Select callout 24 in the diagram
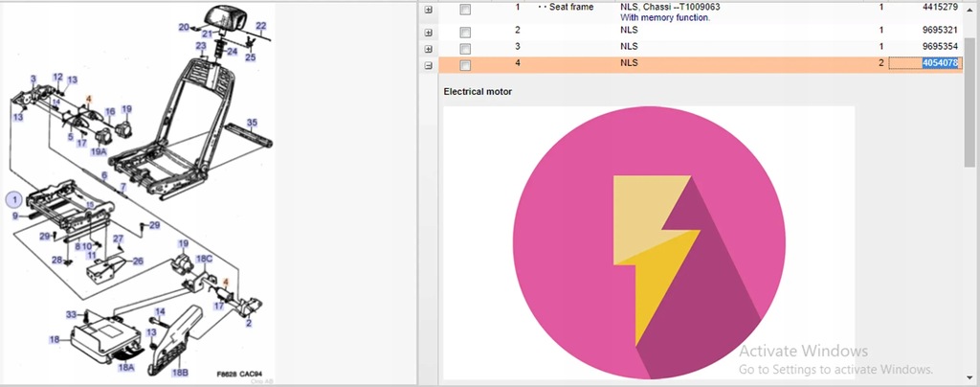 232,52
